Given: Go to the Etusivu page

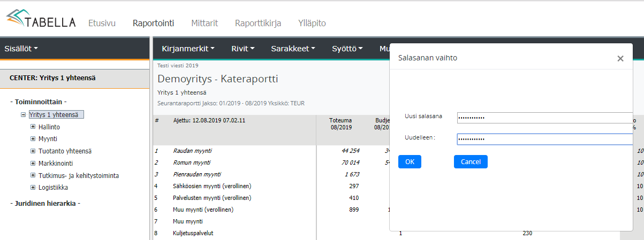Looking at the screenshot, I should coord(102,23).
